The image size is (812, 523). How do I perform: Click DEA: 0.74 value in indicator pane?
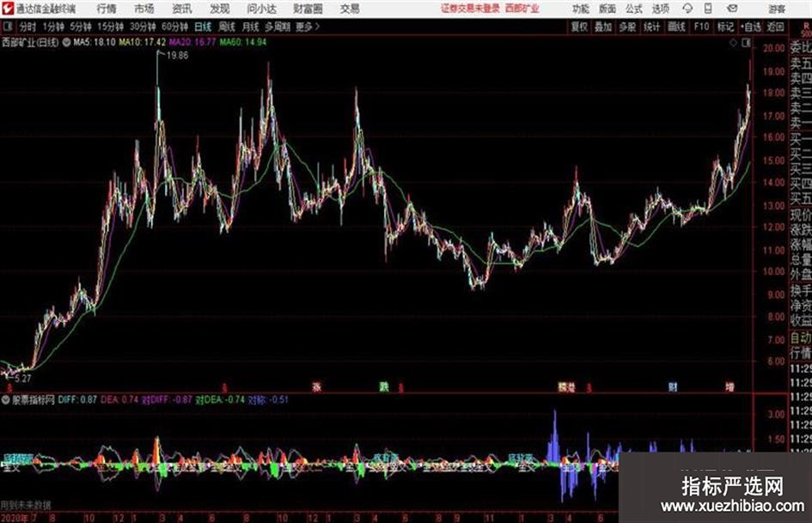[x=119, y=399]
